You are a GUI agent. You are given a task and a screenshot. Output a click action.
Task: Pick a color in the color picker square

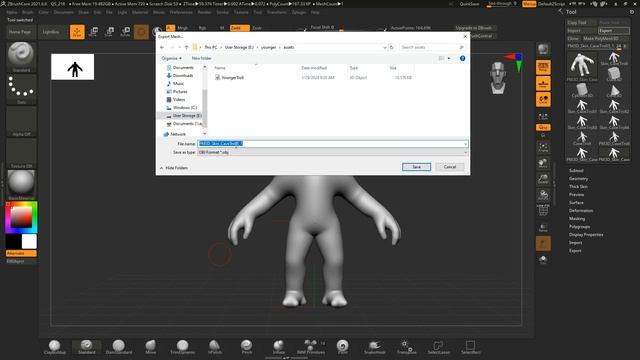21,217
